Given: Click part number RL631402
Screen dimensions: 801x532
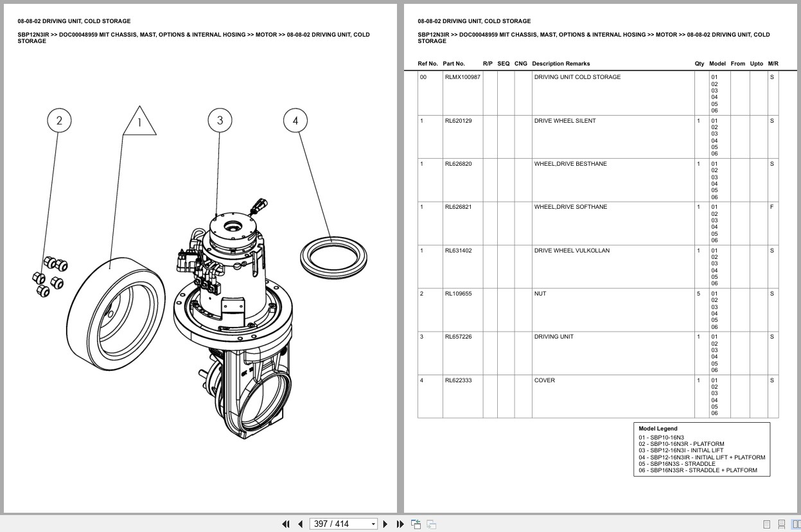Looking at the screenshot, I should (459, 251).
